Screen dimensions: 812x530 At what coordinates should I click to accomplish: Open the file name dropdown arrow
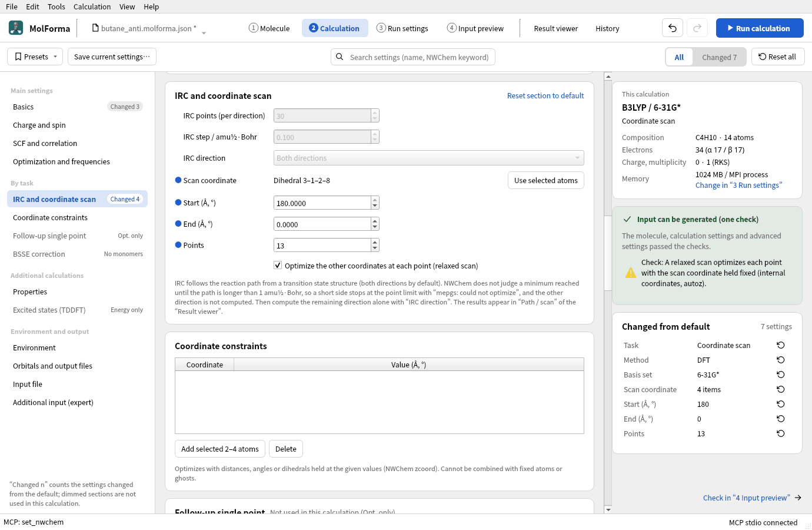[204, 33]
